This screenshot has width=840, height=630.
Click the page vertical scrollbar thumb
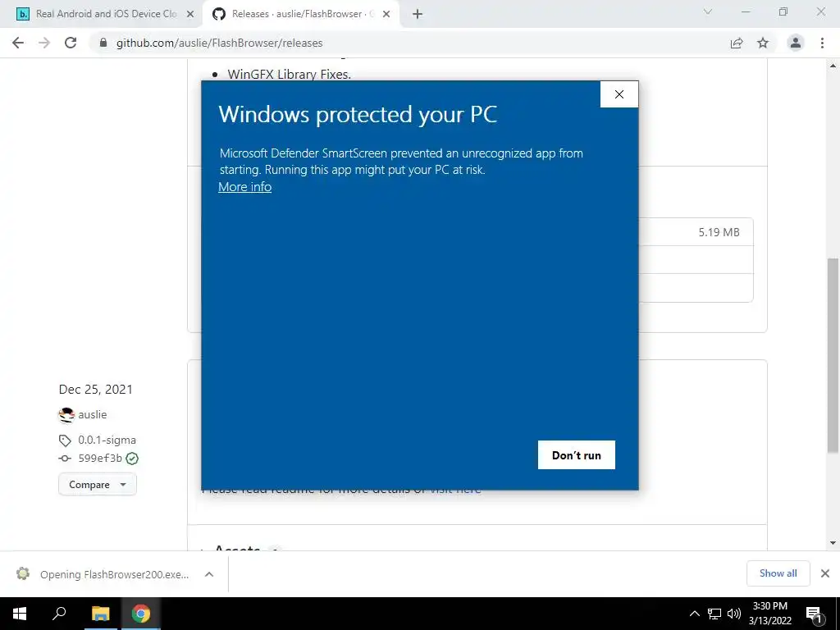point(833,354)
